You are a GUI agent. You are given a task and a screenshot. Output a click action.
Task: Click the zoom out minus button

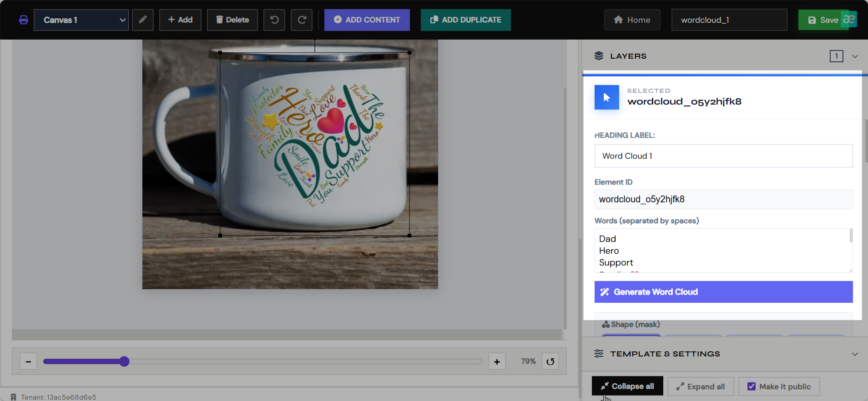28,361
